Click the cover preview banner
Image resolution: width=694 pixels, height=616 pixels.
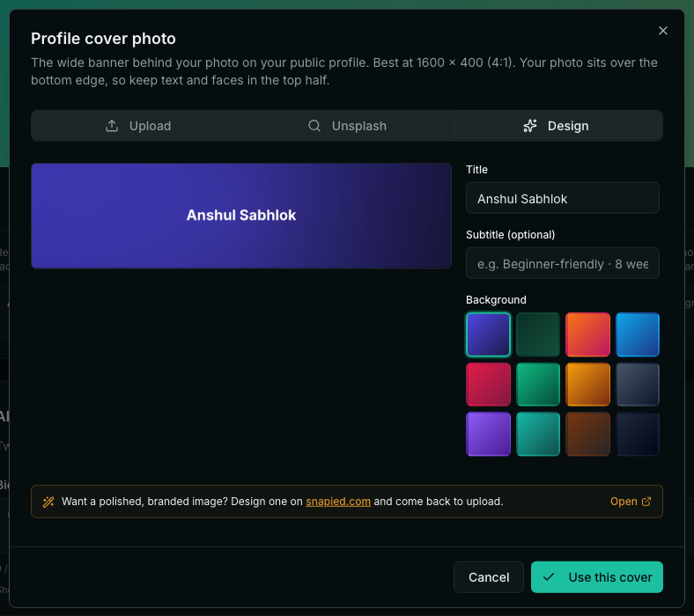tap(241, 216)
